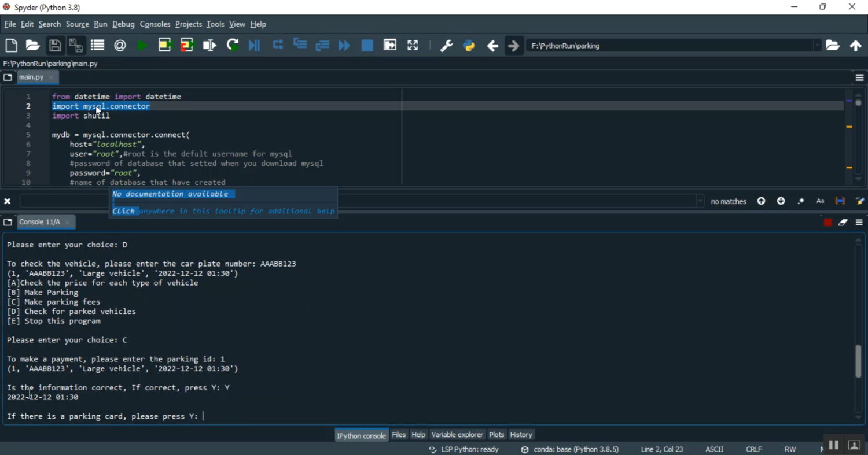Toggle case sensitive 'Aa' search option
The width and height of the screenshot is (868, 455).
(x=820, y=201)
